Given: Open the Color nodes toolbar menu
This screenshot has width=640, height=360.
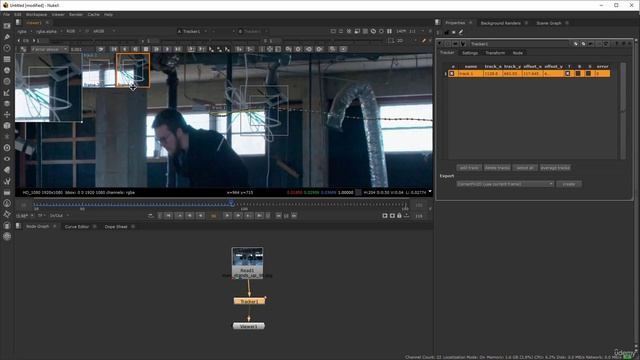Looking at the screenshot, I should pyautogui.click(x=7, y=70).
